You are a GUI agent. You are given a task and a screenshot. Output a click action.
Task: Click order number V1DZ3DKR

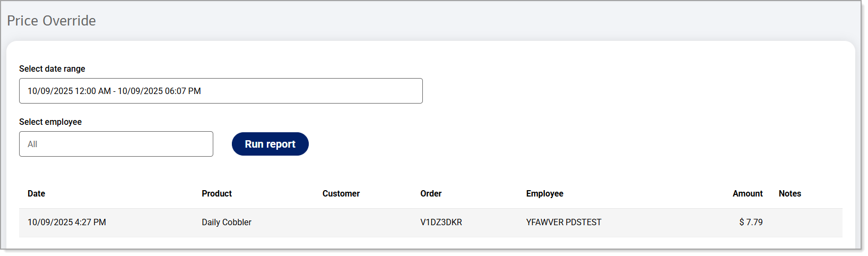coord(441,222)
